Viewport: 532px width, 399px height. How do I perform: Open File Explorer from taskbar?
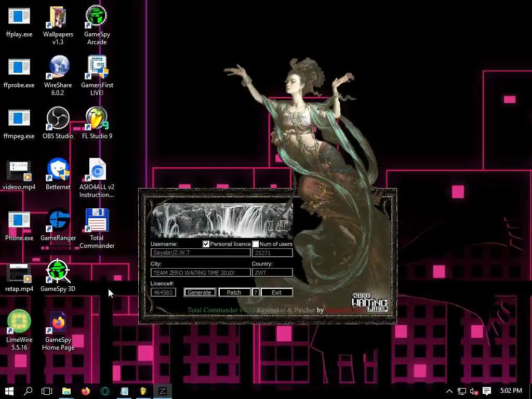point(66,391)
